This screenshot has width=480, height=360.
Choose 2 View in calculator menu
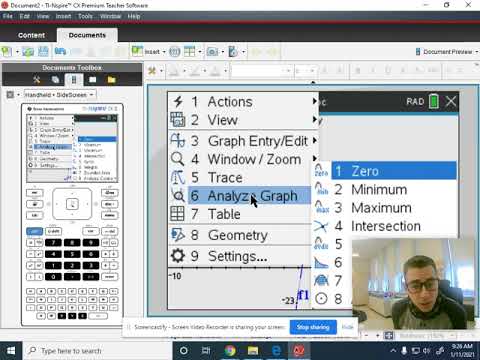(x=243, y=120)
